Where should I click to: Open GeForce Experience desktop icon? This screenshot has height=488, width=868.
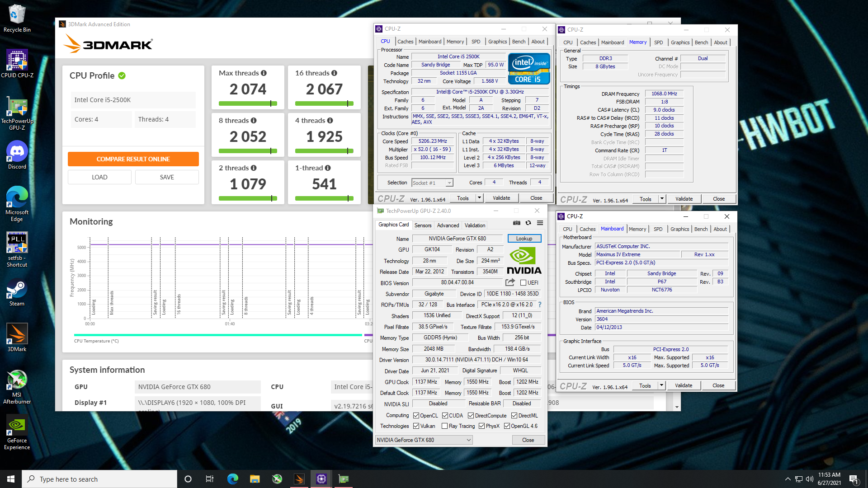coord(17,432)
